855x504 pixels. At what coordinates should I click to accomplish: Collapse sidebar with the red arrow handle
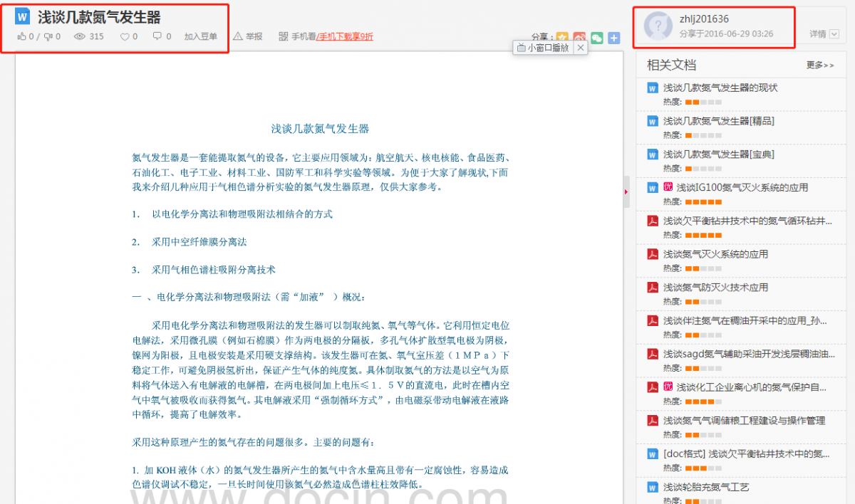click(626, 191)
